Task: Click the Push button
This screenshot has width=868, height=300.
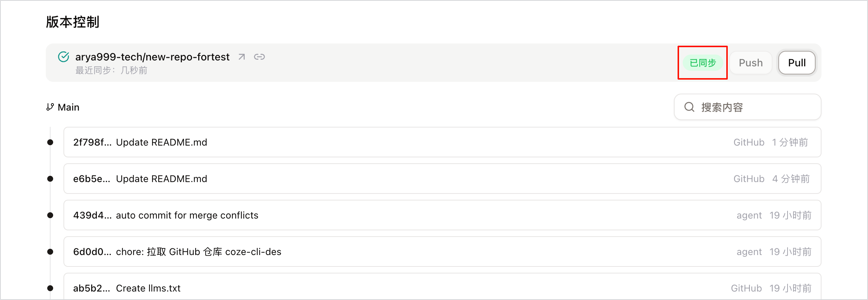Action: (x=751, y=63)
